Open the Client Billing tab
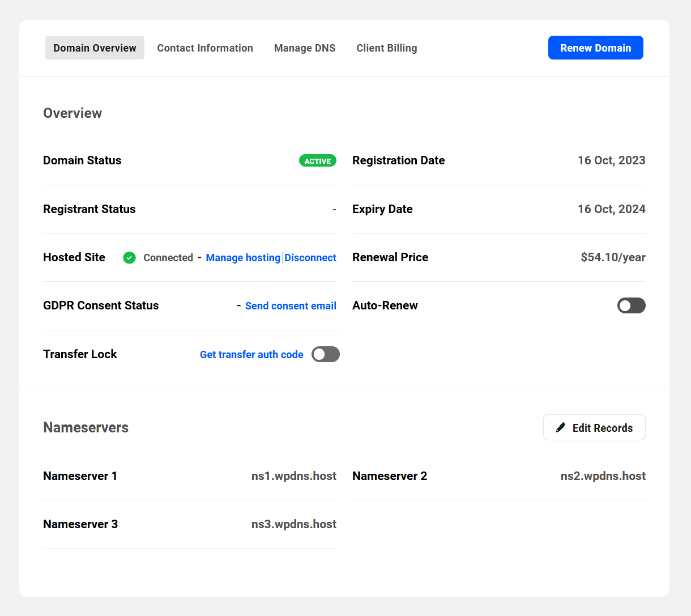Screen dimensions: 691x616 point(387,48)
